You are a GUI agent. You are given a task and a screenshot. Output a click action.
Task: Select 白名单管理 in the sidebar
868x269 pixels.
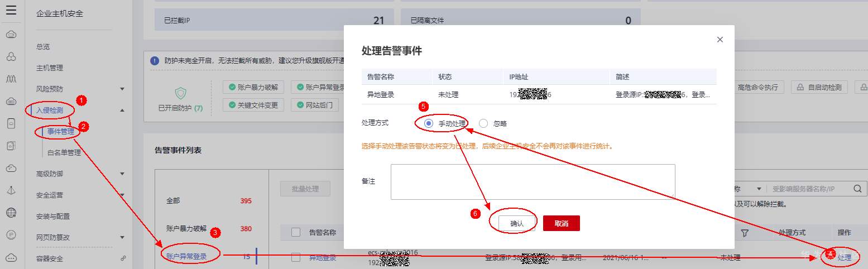[x=64, y=152]
